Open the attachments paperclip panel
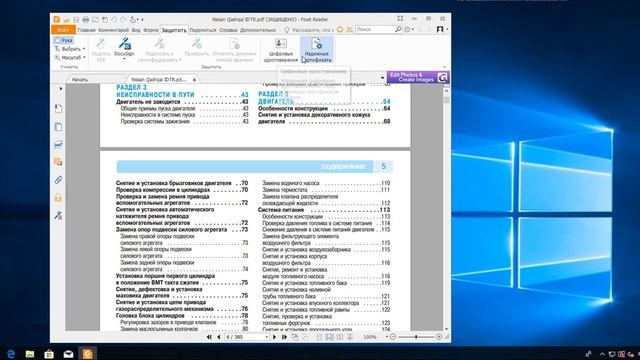Viewport: 640px width, 360px height. tap(58, 180)
